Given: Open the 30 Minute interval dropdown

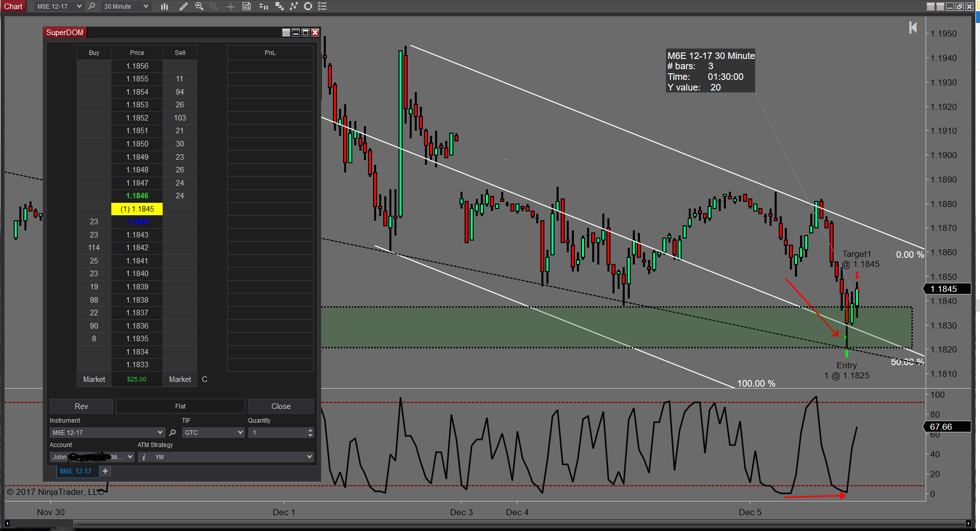Looking at the screenshot, I should [x=126, y=6].
